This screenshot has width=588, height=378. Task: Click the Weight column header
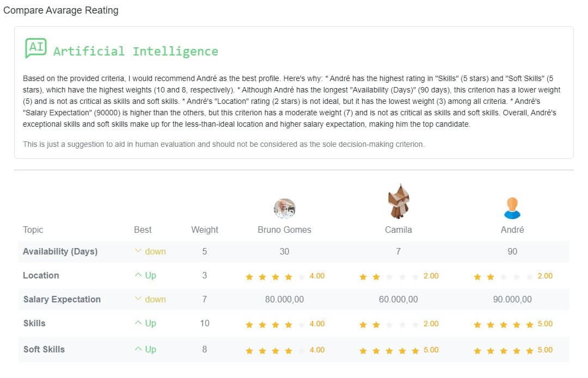pos(205,230)
